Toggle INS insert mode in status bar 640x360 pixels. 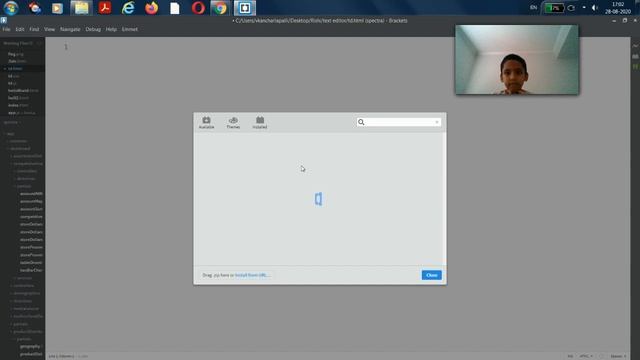pyautogui.click(x=570, y=356)
